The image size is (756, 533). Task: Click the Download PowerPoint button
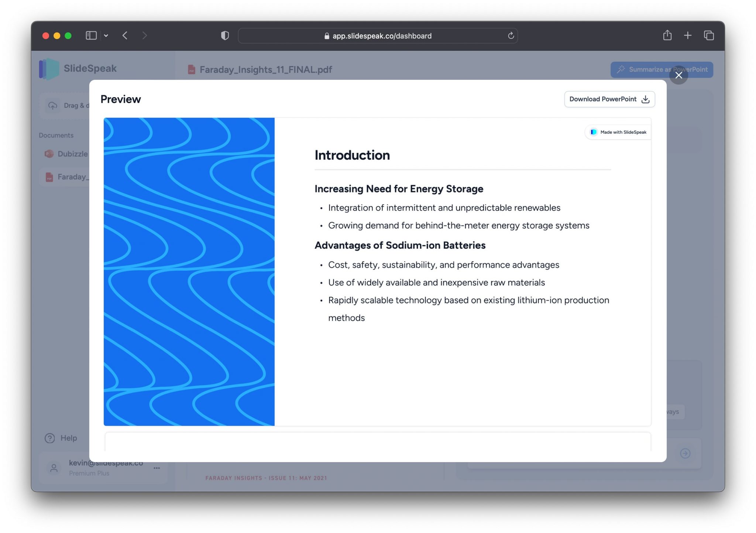click(x=608, y=99)
